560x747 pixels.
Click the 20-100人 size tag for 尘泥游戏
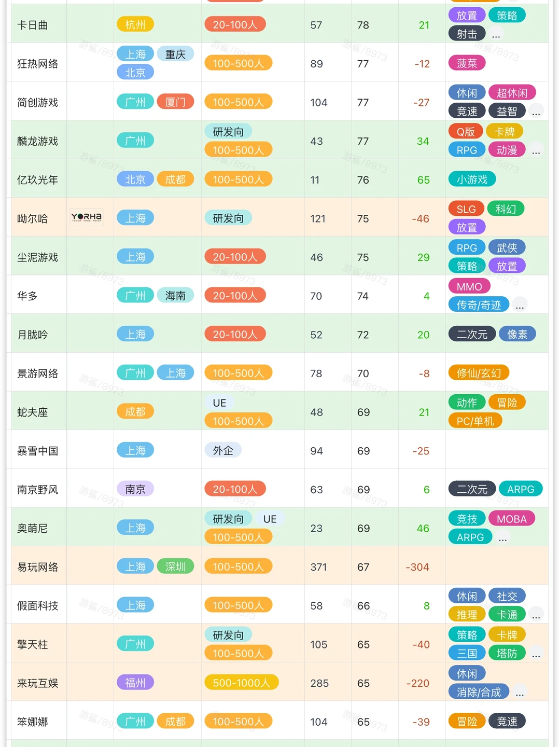coord(235,257)
